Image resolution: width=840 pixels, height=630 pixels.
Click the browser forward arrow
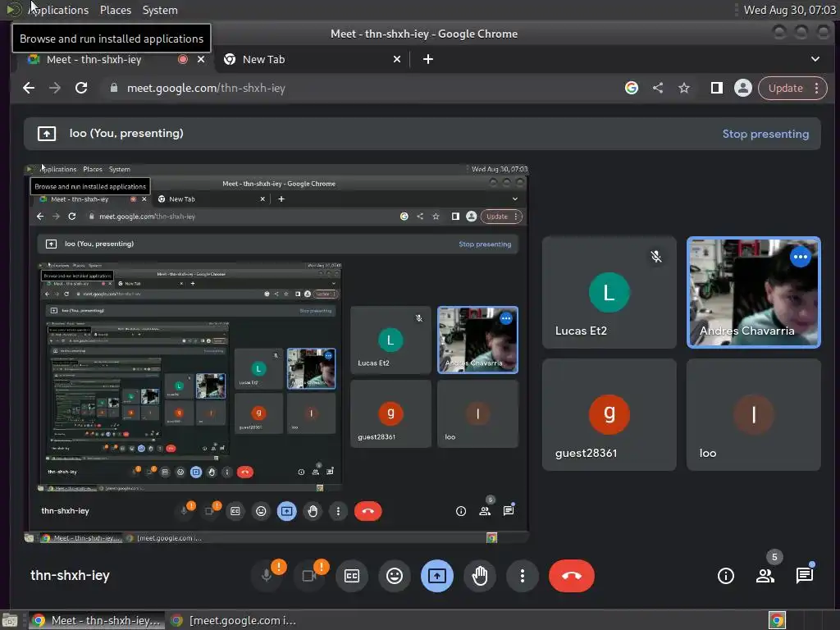click(55, 88)
